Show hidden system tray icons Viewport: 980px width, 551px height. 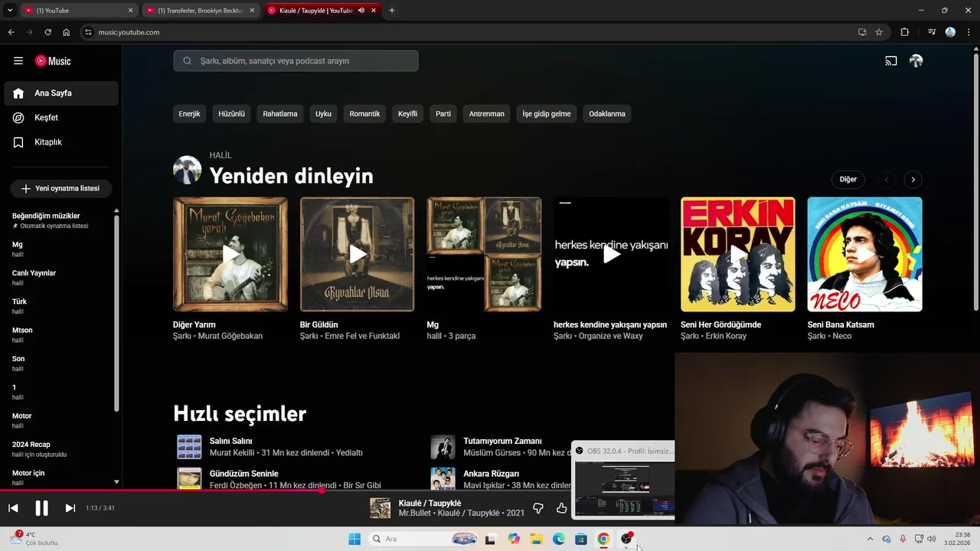pyautogui.click(x=870, y=539)
